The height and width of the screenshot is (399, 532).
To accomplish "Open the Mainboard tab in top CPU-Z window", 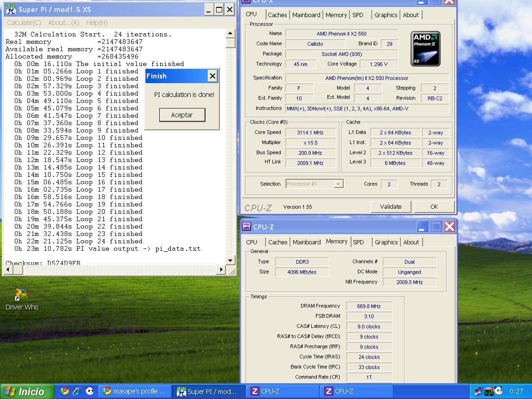I will 306,15.
